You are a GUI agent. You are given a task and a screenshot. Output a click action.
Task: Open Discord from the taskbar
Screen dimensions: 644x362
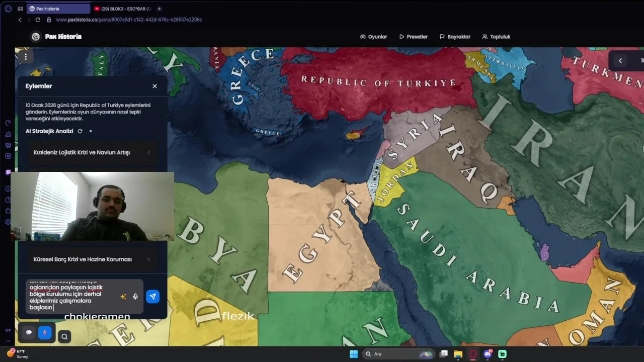(488, 354)
